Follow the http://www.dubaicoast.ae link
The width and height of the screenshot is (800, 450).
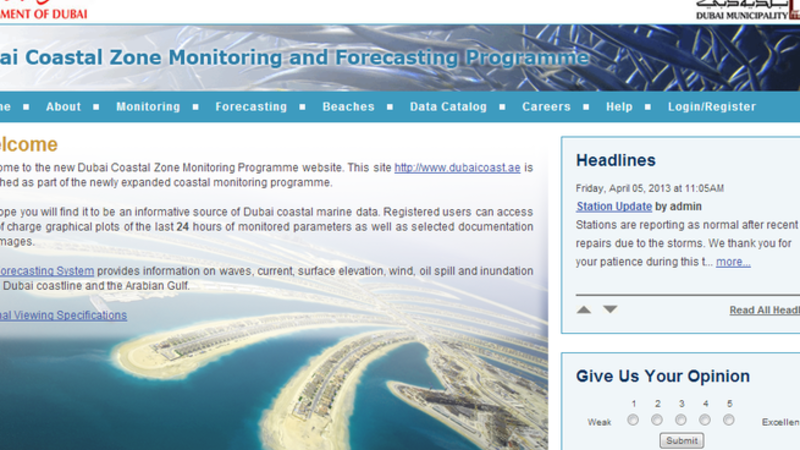pos(457,167)
